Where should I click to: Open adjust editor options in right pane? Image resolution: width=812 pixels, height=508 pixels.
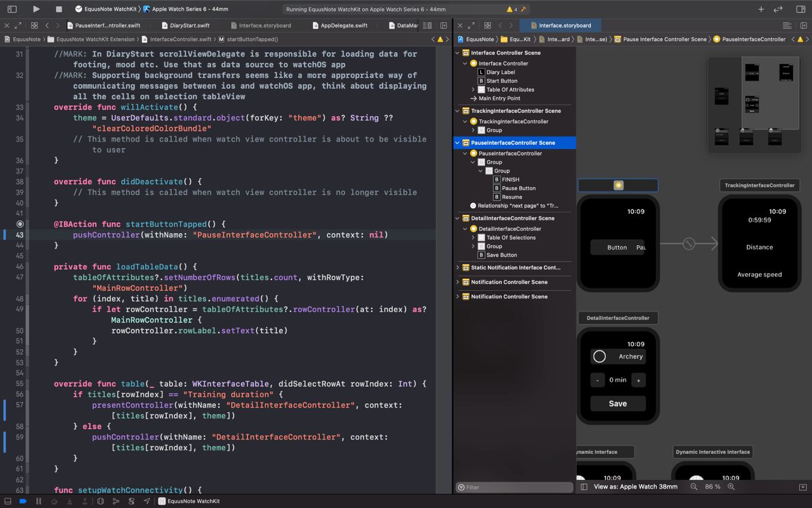pos(787,25)
